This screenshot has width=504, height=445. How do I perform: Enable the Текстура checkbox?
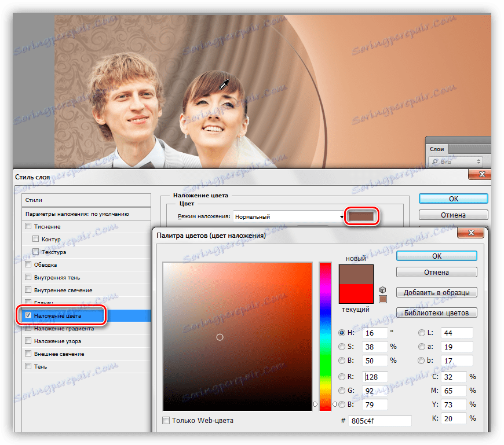point(35,251)
